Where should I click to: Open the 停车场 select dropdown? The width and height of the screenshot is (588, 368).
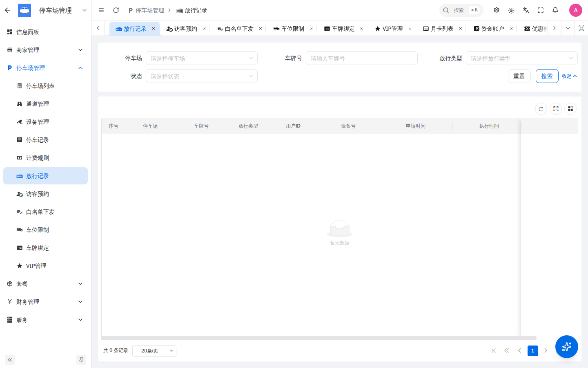coord(202,58)
